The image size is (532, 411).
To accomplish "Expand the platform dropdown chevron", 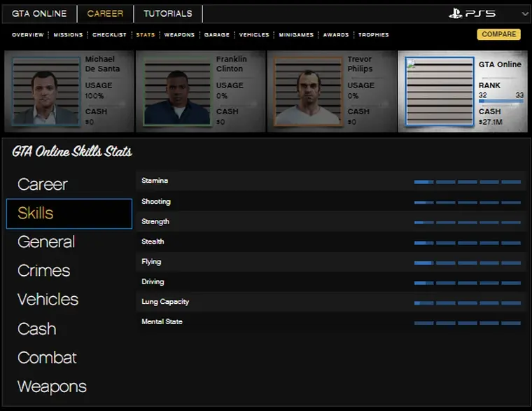I will click(525, 13).
